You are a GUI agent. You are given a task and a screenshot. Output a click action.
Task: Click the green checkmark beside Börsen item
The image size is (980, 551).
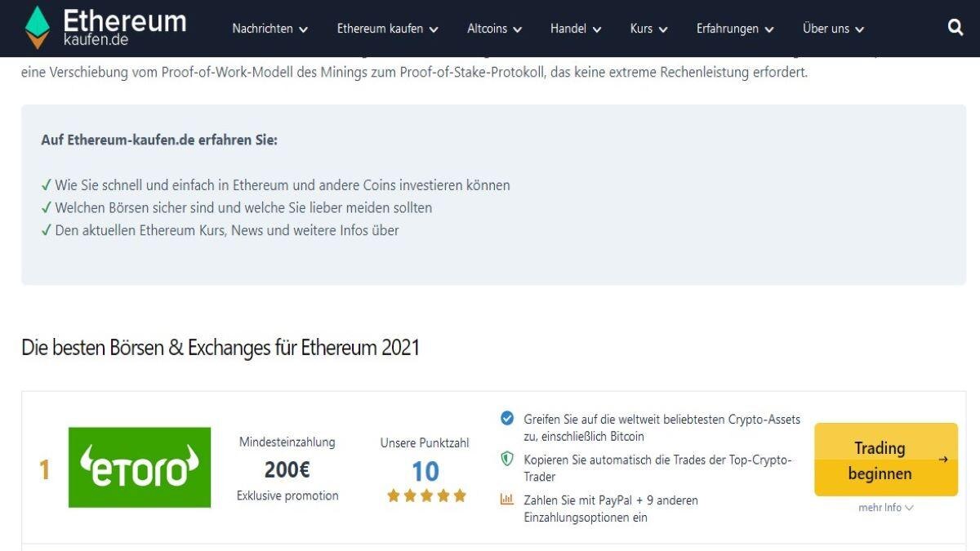(x=45, y=207)
